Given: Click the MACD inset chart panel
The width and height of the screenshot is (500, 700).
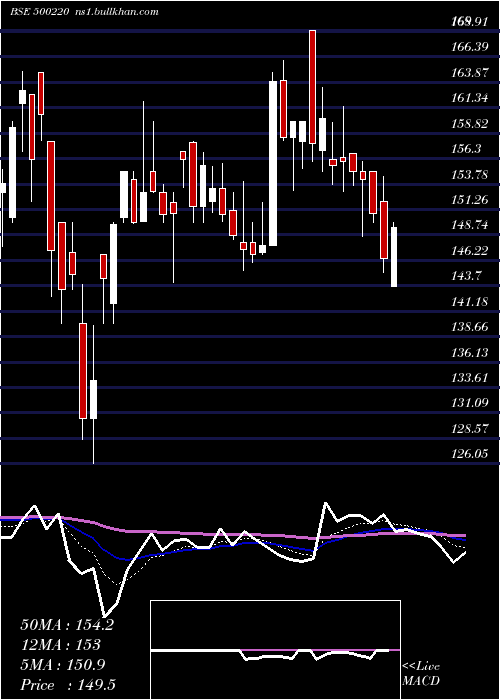Looking at the screenshot, I should [x=275, y=650].
